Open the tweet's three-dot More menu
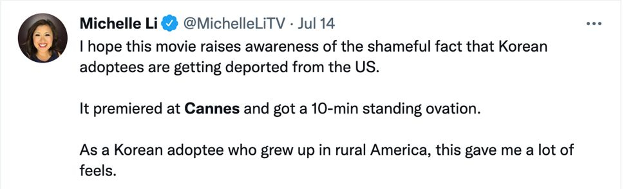The image size is (644, 189). pos(594,24)
